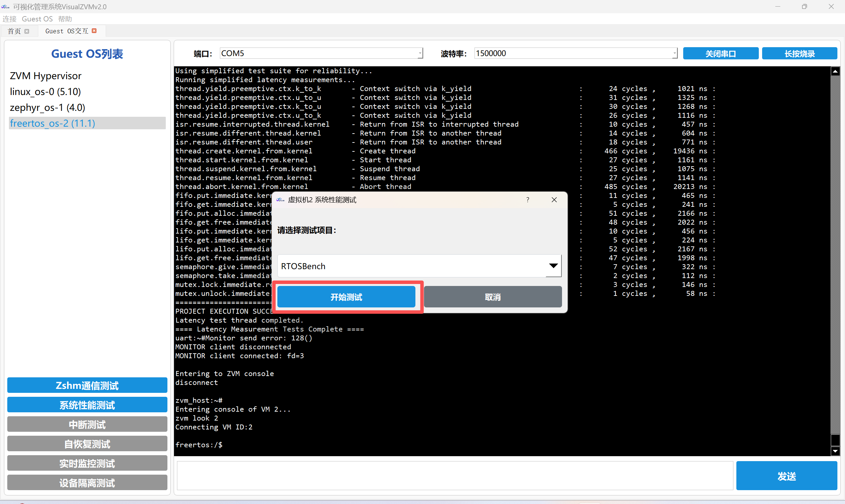Click the 开始测试 button
This screenshot has height=504, width=845.
pyautogui.click(x=346, y=297)
